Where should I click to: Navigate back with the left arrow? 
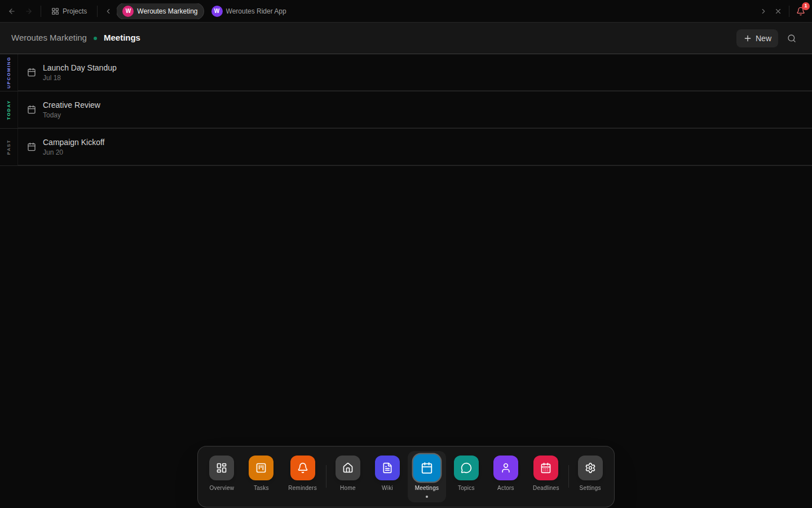tap(12, 11)
